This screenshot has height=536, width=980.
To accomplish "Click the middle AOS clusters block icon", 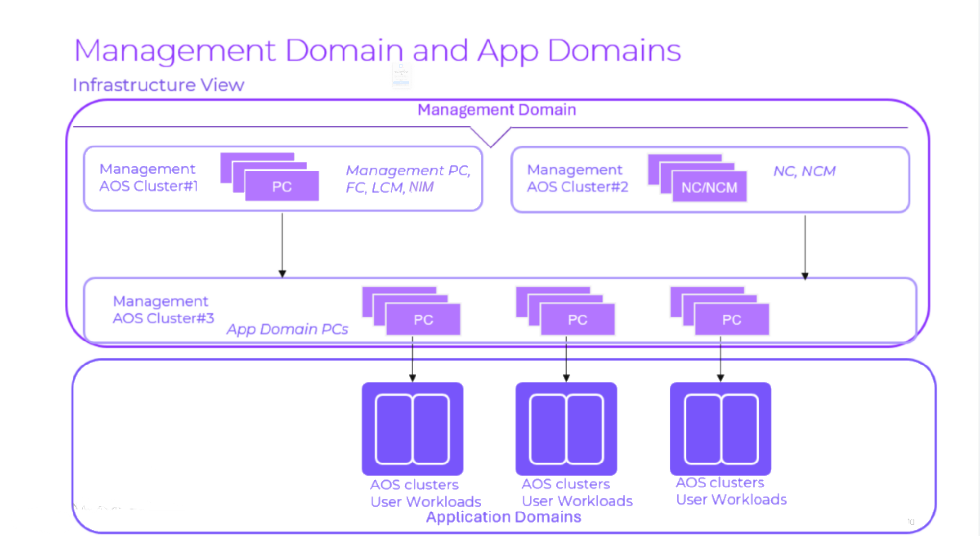I will [x=566, y=429].
